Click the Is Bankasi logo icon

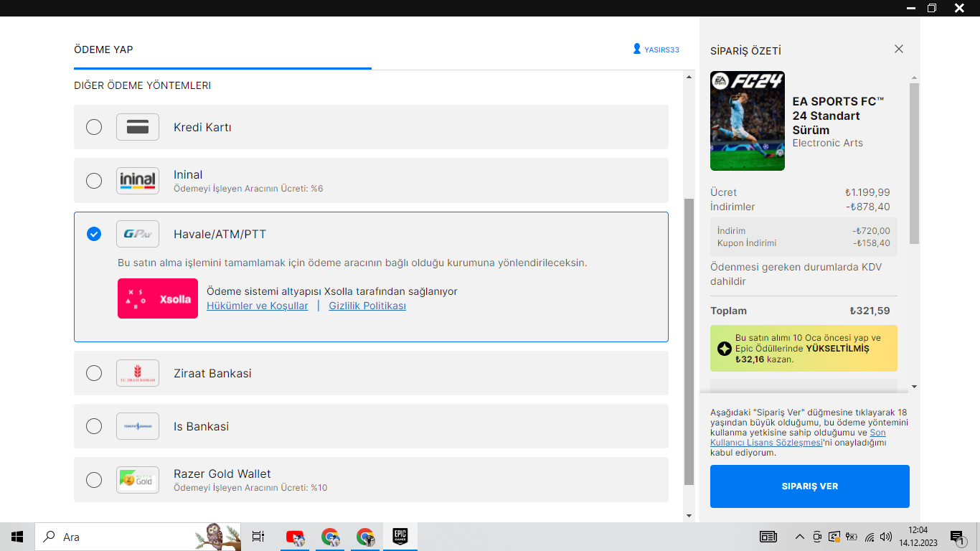coord(138,426)
